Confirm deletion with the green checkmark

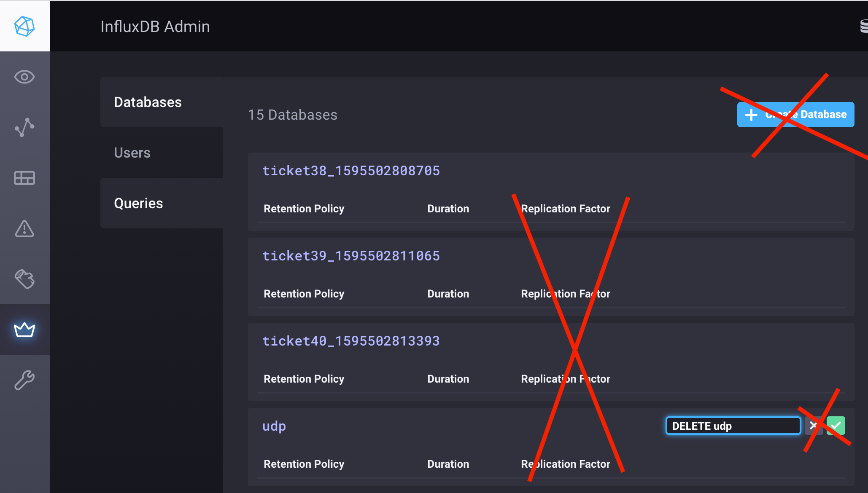(x=837, y=426)
